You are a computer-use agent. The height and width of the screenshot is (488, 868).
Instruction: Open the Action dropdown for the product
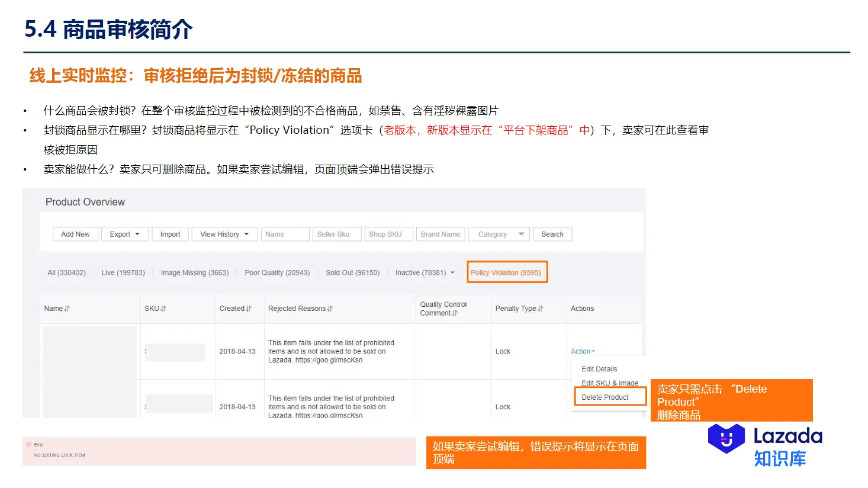point(583,351)
